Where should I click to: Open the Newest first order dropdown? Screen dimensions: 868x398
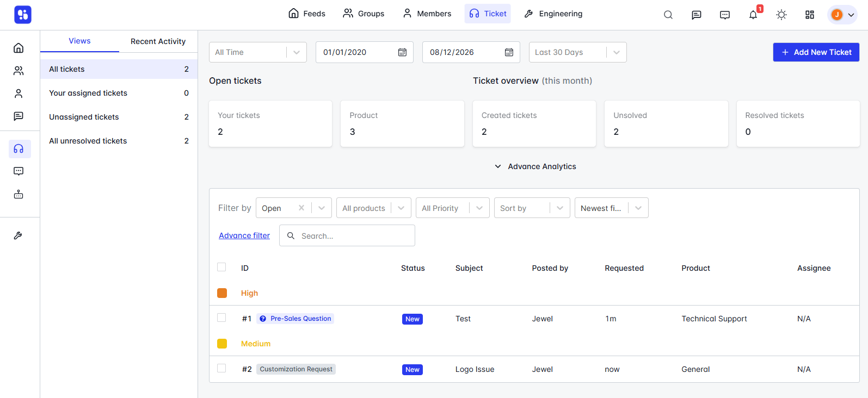click(x=612, y=208)
